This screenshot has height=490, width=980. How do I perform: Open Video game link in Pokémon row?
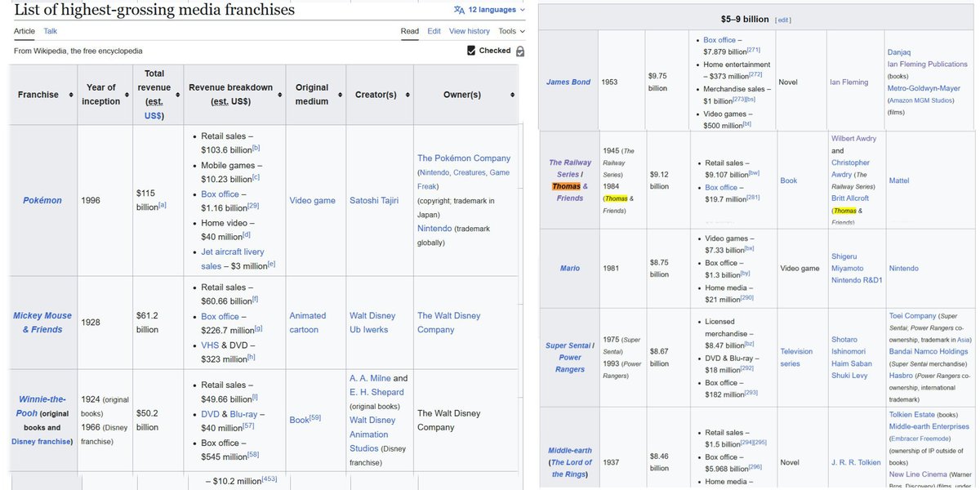[x=312, y=200]
